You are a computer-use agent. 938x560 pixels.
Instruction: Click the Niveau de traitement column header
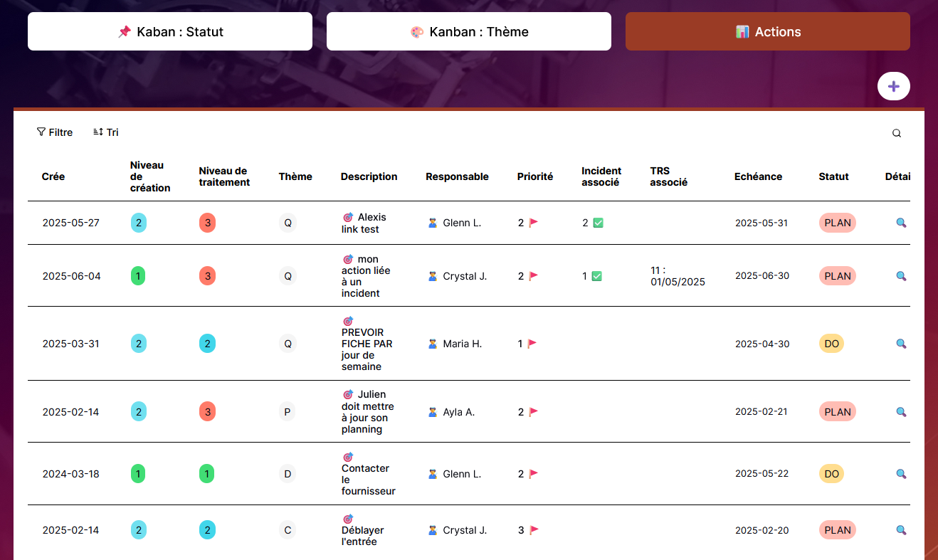click(x=224, y=176)
